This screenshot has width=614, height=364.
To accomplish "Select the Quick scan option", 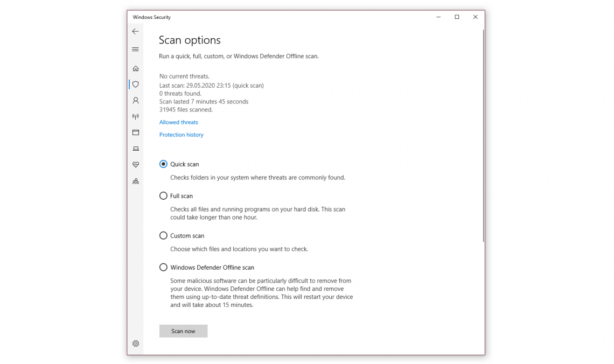I will [163, 164].
